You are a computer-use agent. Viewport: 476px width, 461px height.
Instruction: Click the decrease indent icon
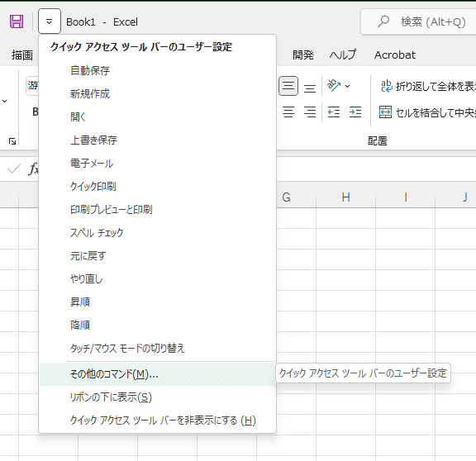[x=334, y=112]
